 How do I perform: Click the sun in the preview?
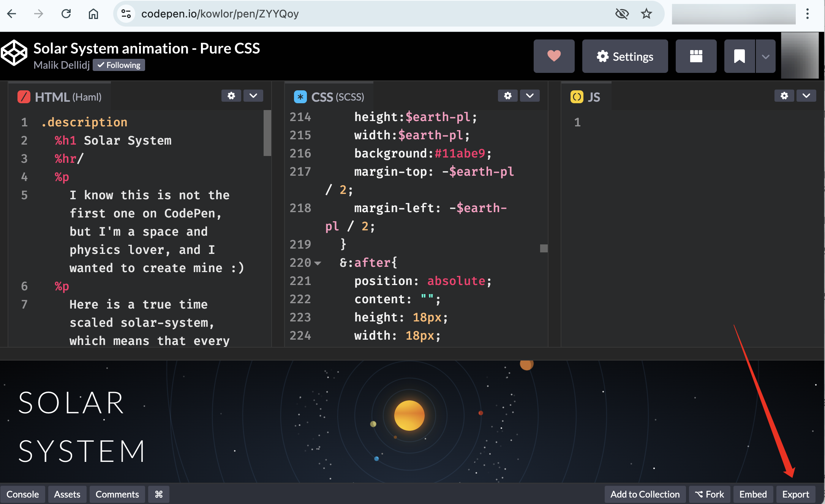409,416
